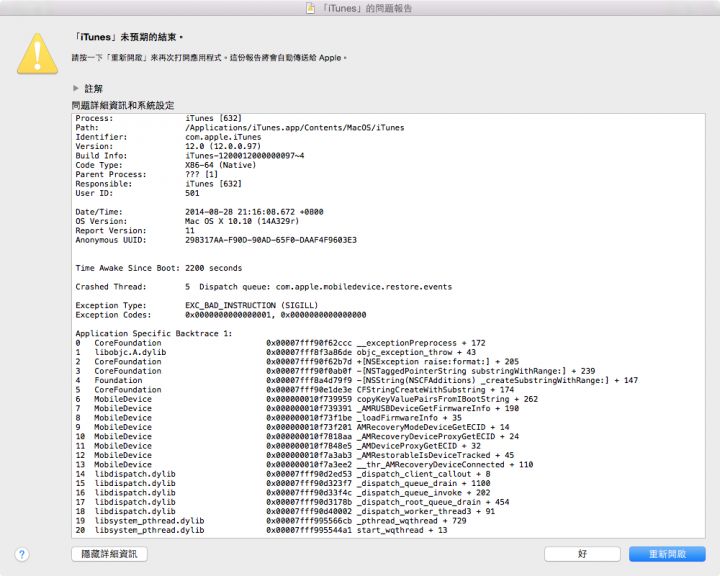Click the copyKeyValuePairsFromIBootString + 262 row
This screenshot has width=720, height=576.
(x=307, y=399)
